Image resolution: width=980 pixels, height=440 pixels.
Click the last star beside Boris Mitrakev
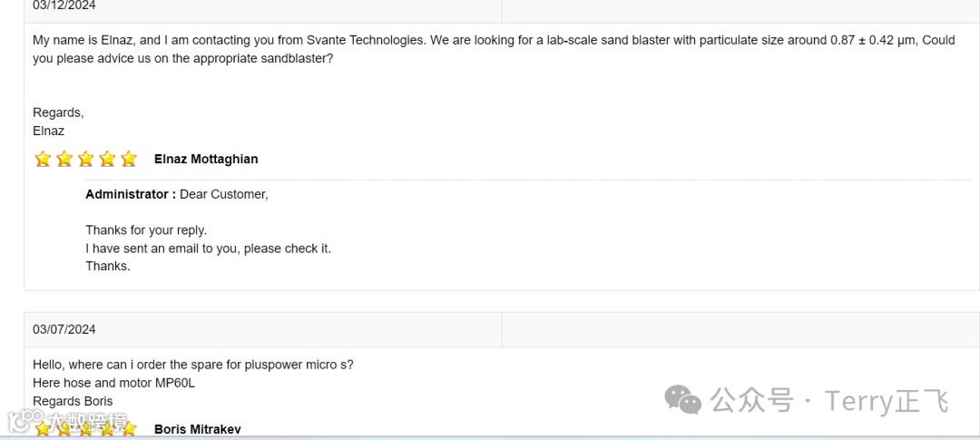coord(129,429)
